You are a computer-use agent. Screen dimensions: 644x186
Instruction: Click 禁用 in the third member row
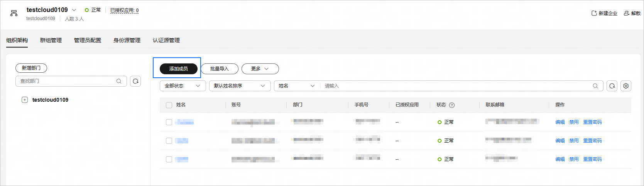tap(574, 159)
